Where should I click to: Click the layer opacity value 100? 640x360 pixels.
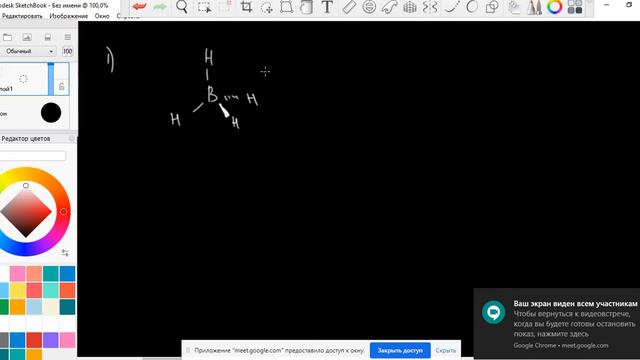(67, 51)
